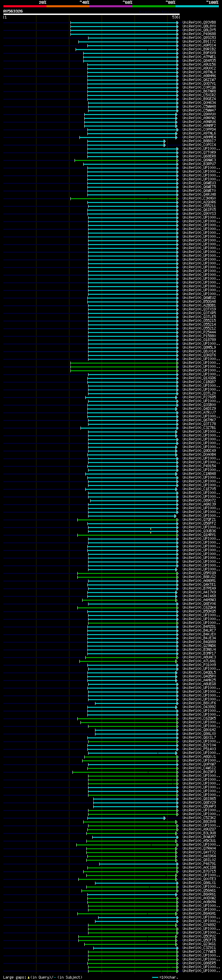
Task: Click label UniRef100_Q4KTE1
Action: coord(199,584)
